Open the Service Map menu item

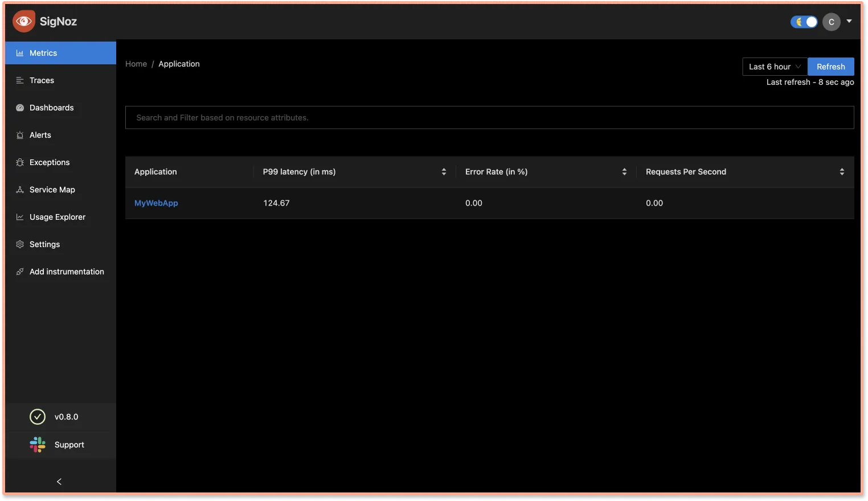click(60, 190)
